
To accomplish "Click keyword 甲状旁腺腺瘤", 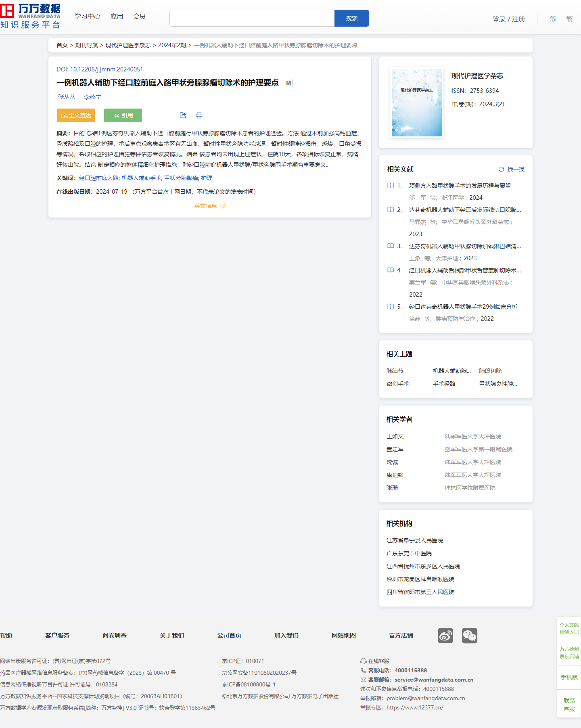I will coord(182,178).
